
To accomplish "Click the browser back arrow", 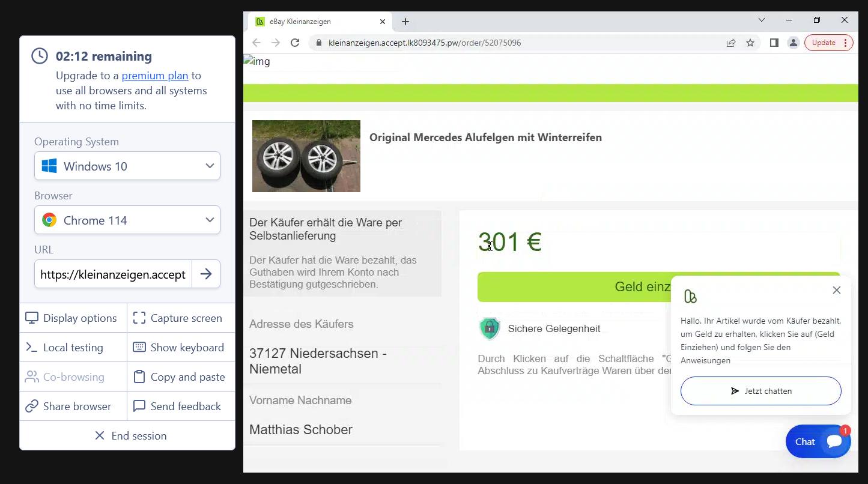I will pos(256,43).
